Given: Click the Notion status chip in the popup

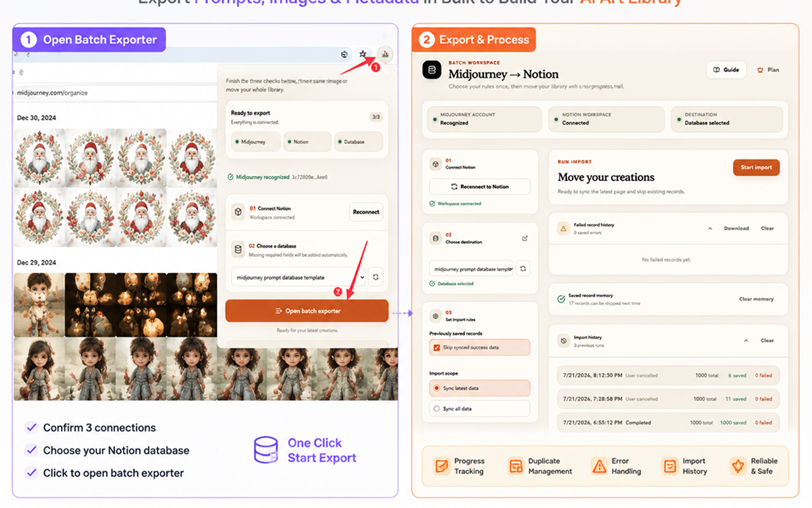Looking at the screenshot, I should click(308, 142).
